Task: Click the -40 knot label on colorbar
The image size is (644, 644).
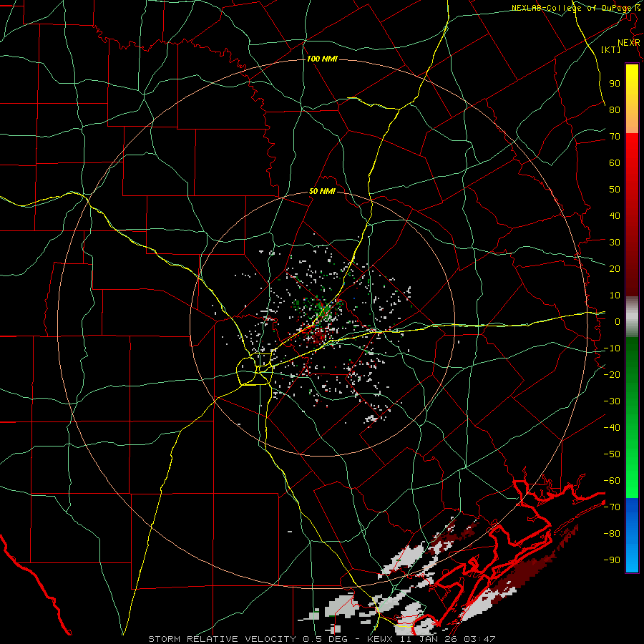Action: coord(612,428)
